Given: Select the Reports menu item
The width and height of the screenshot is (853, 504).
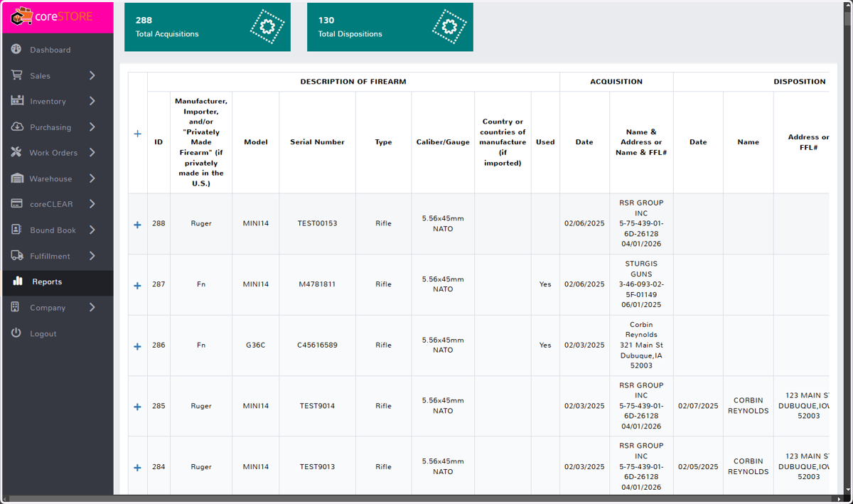Looking at the screenshot, I should 57,282.
